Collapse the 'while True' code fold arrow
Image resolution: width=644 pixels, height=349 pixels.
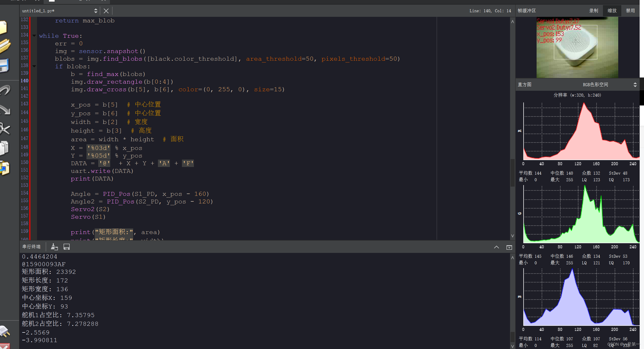(x=34, y=36)
